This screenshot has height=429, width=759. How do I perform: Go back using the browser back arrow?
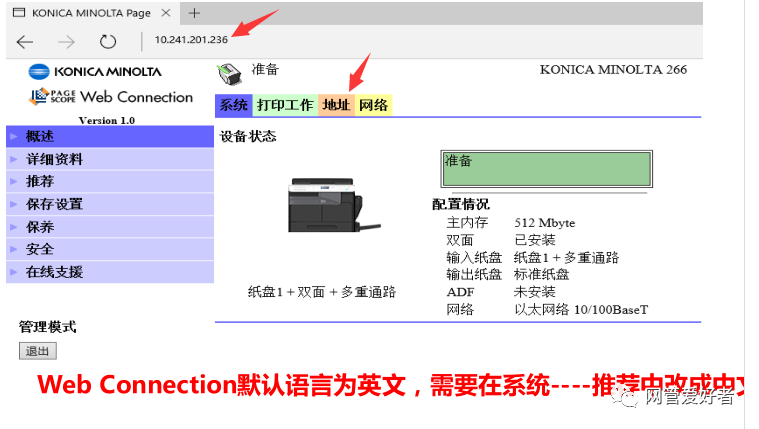tap(25, 42)
